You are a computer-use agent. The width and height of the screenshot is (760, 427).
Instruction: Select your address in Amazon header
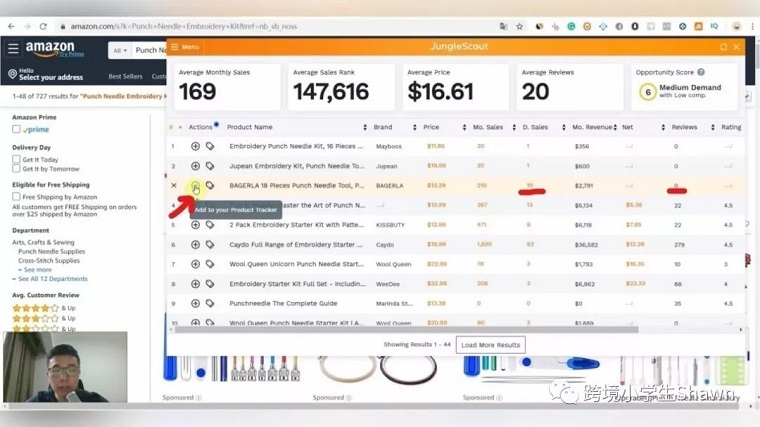click(46, 74)
